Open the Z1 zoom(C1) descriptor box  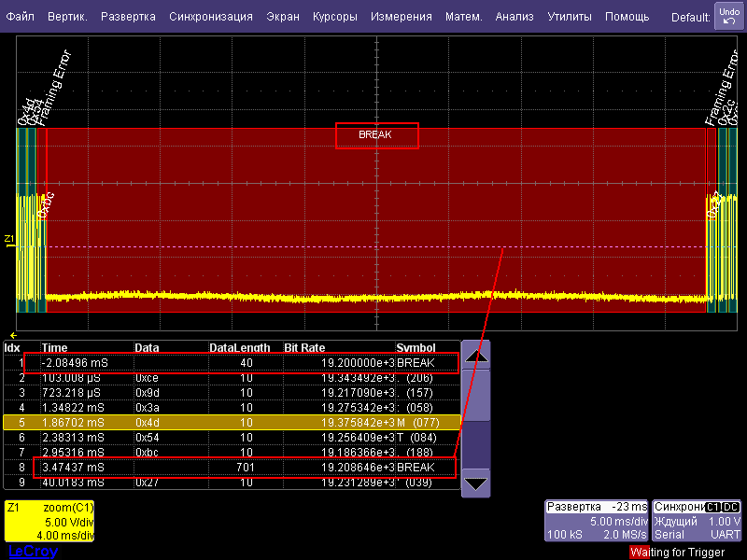(49, 522)
